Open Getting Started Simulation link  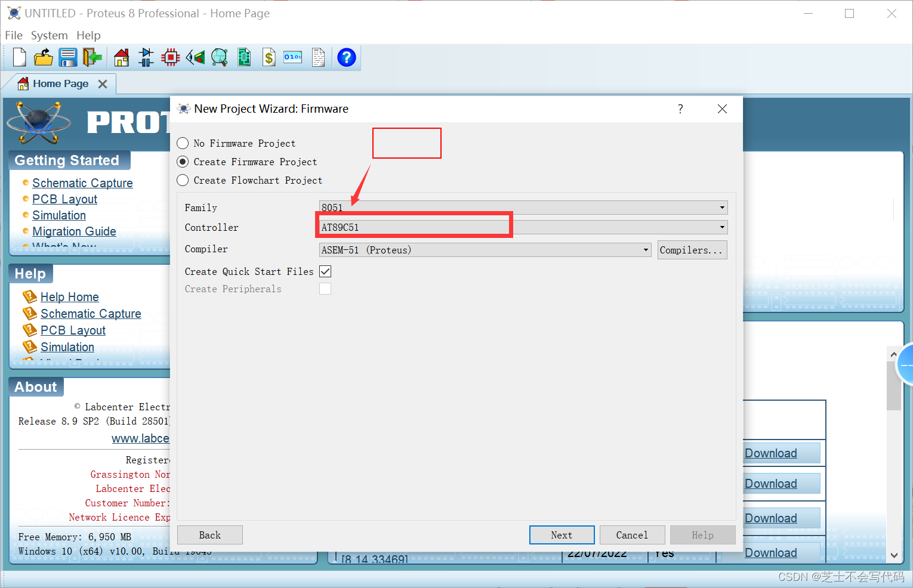pyautogui.click(x=59, y=215)
